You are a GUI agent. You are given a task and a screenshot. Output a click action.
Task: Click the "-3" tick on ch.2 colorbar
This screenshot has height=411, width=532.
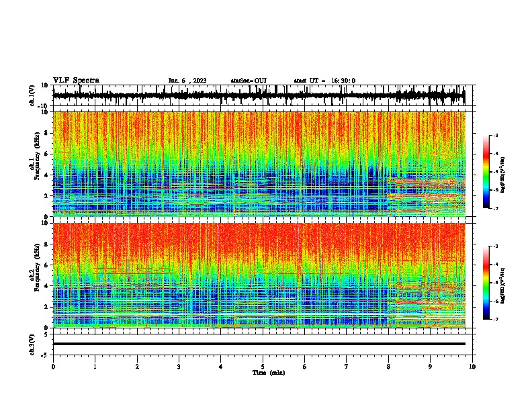[x=495, y=246]
